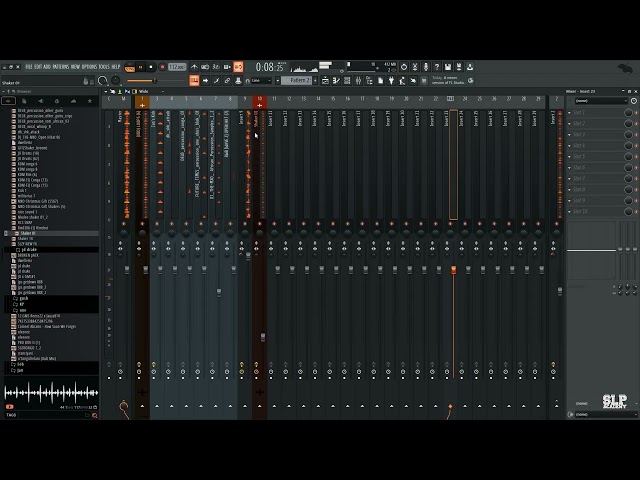This screenshot has height=480, width=640.
Task: Toggle wait for input before recording
Action: [x=205, y=67]
